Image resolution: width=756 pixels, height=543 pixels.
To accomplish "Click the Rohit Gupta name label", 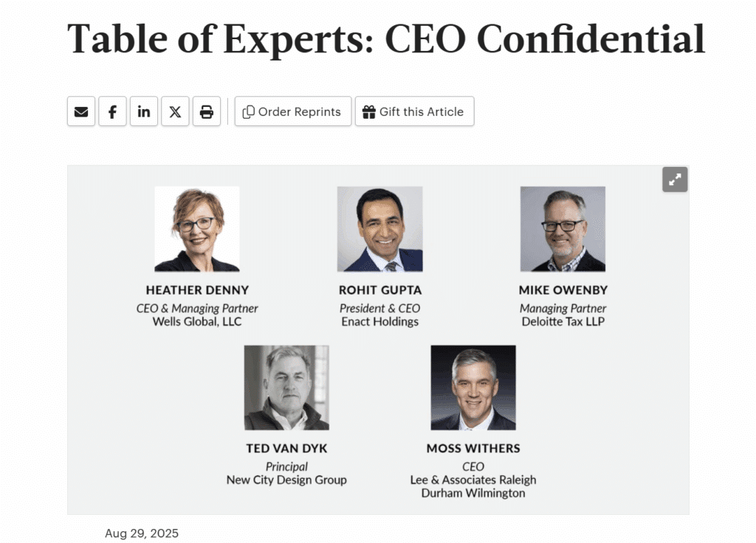I will 380,290.
